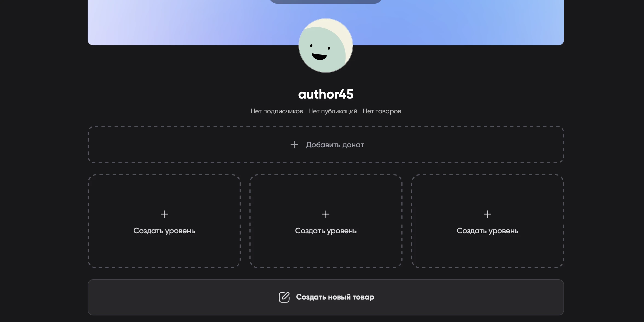Click plus icon in second Создать уровень card
Image resolution: width=644 pixels, height=322 pixels.
[326, 214]
